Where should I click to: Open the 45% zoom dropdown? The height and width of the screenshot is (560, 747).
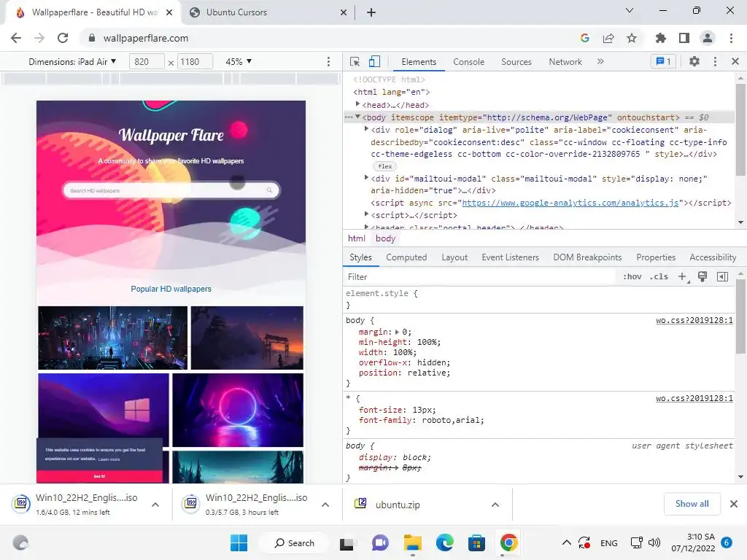tap(239, 62)
